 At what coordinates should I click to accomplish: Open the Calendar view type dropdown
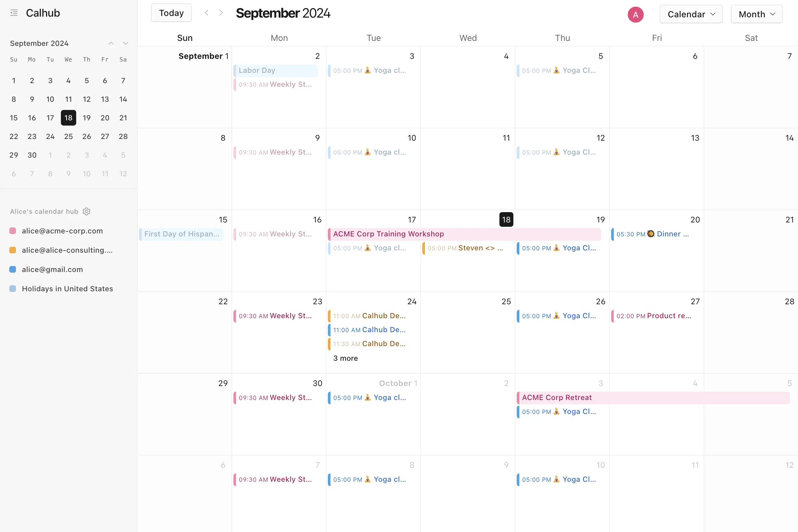691,14
